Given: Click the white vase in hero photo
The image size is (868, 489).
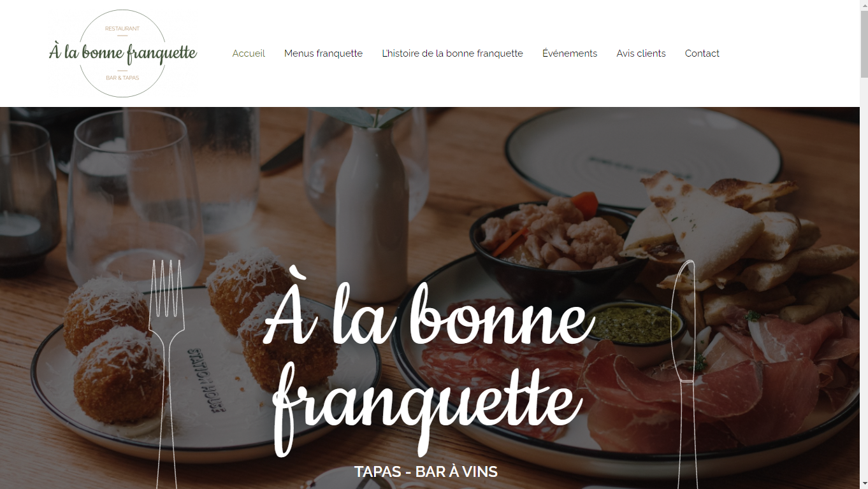Looking at the screenshot, I should click(x=372, y=210).
